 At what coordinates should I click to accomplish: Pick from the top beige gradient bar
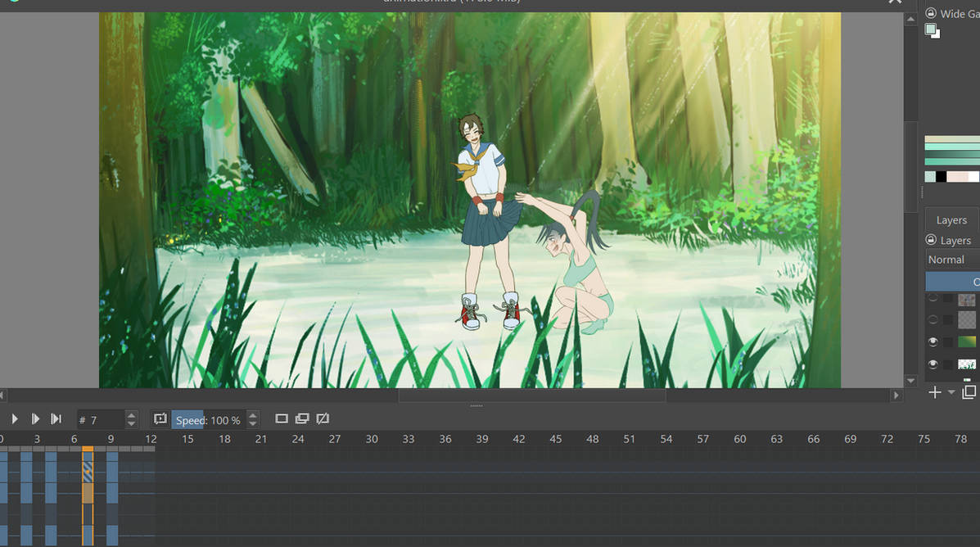click(x=952, y=139)
